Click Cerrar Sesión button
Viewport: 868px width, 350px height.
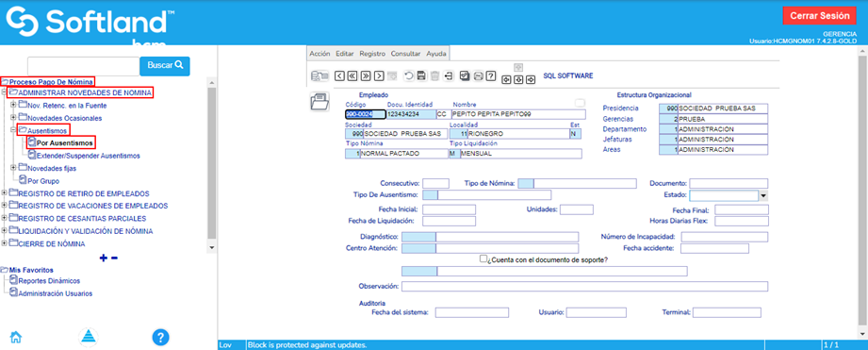pos(819,15)
